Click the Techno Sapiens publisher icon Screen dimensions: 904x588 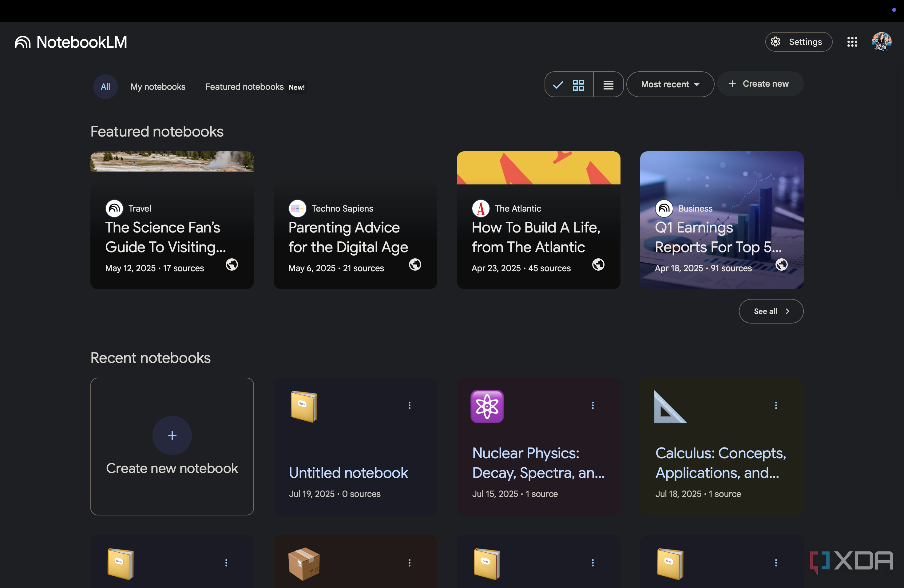click(297, 208)
